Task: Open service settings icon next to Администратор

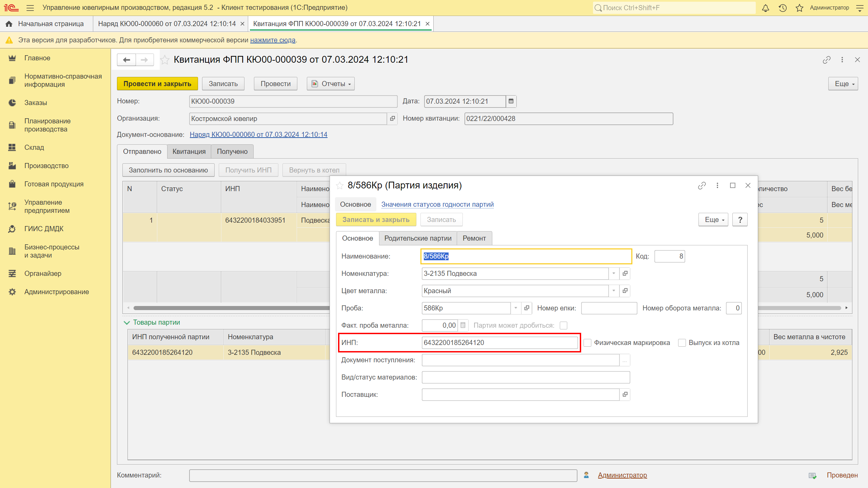Action: [860, 8]
